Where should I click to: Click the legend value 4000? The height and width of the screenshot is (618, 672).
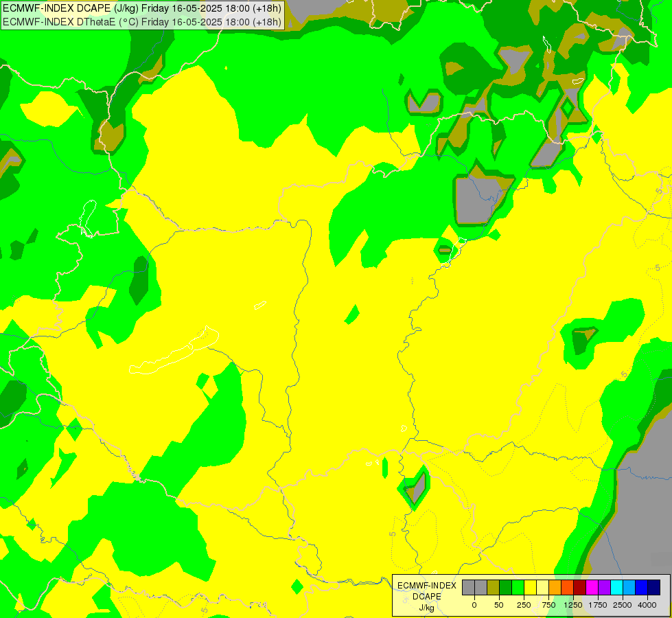coord(647,605)
